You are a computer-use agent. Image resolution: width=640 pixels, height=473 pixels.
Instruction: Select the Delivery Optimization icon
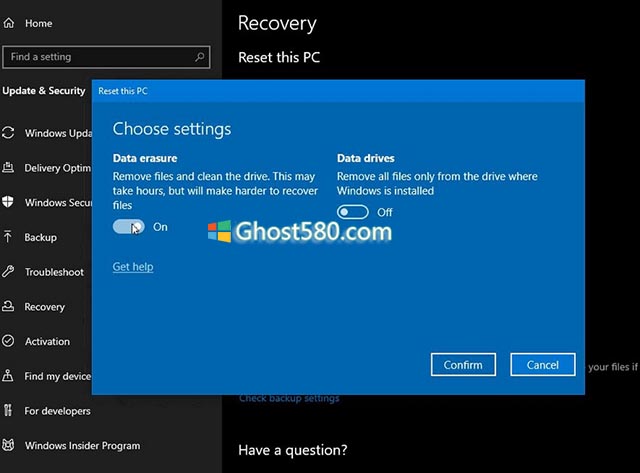point(9,168)
